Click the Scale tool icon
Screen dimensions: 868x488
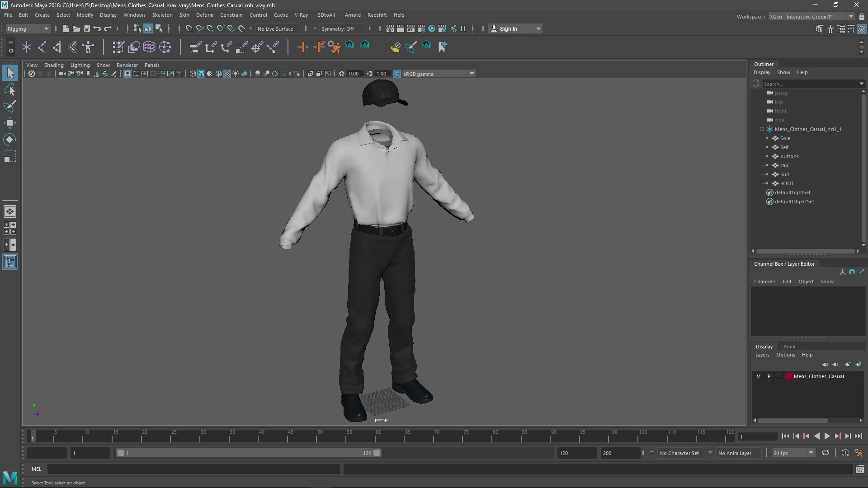click(x=10, y=156)
